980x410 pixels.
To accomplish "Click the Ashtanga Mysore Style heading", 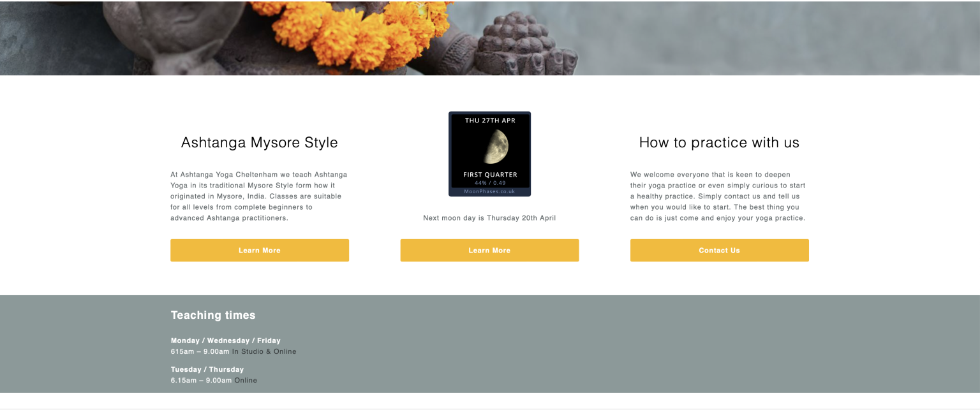I will 260,142.
